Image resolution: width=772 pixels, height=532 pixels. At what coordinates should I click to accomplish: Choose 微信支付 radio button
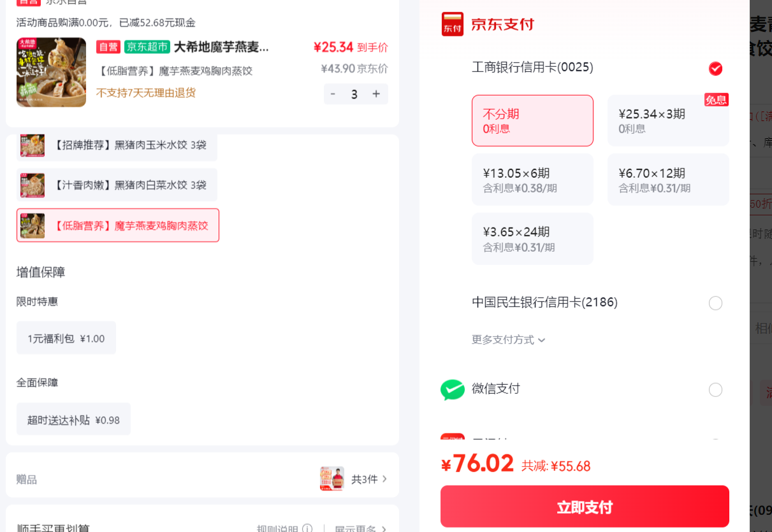[716, 390]
